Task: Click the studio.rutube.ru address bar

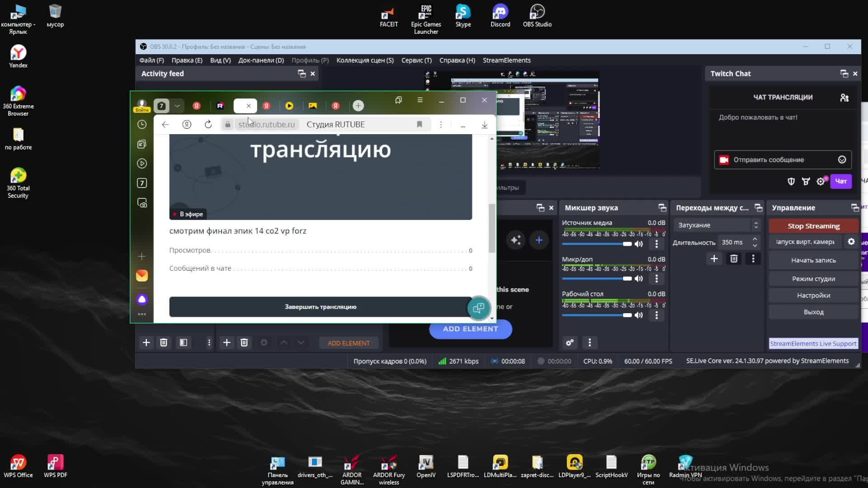Action: [267, 124]
